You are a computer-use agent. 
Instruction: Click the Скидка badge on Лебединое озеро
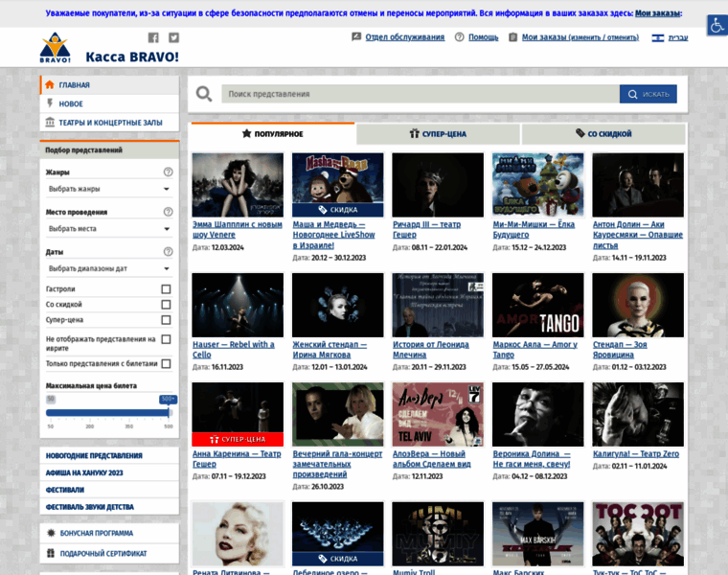(337, 559)
